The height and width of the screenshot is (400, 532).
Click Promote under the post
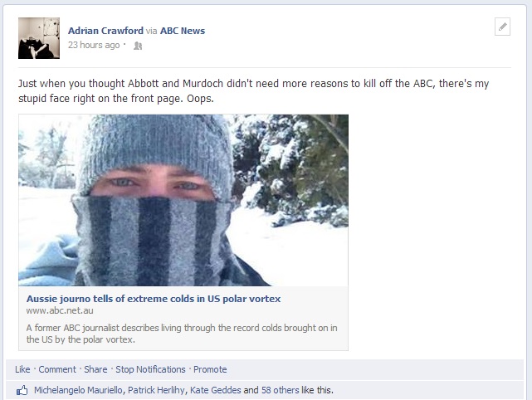click(x=210, y=369)
